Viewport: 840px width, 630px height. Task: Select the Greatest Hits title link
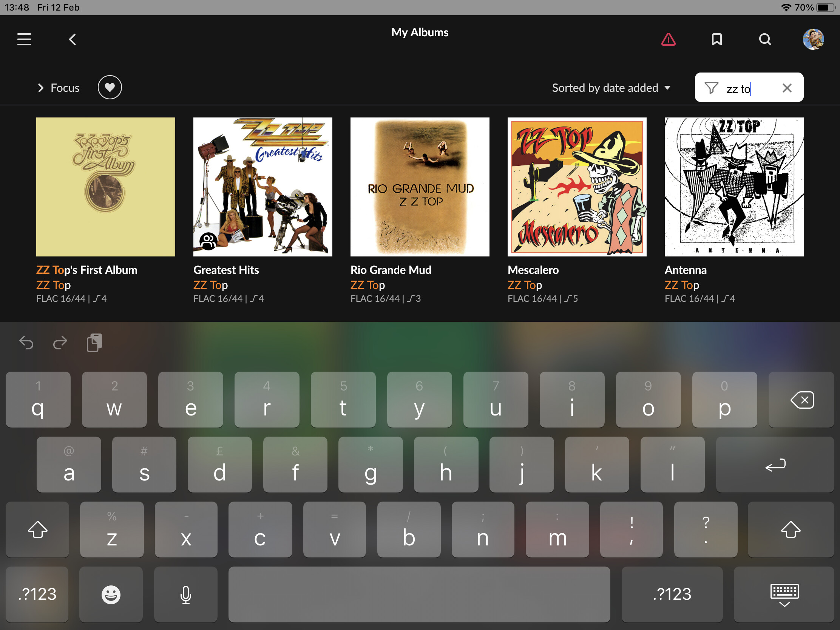(x=226, y=270)
